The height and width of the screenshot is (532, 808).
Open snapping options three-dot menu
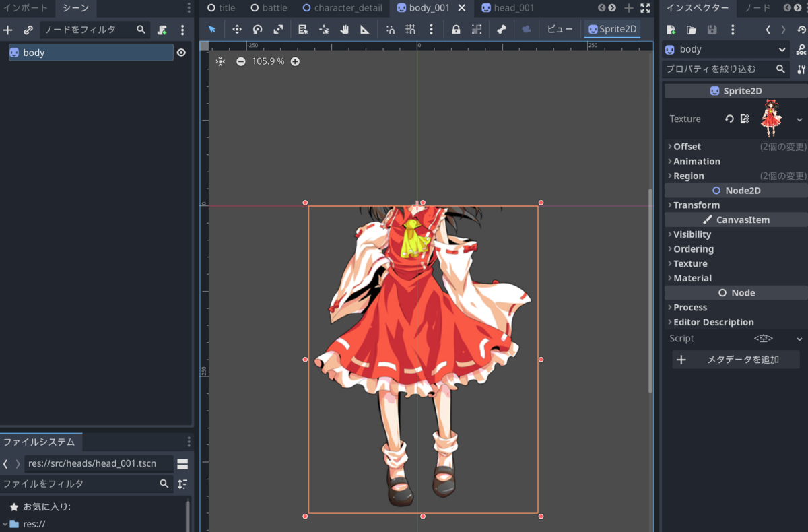pos(432,30)
